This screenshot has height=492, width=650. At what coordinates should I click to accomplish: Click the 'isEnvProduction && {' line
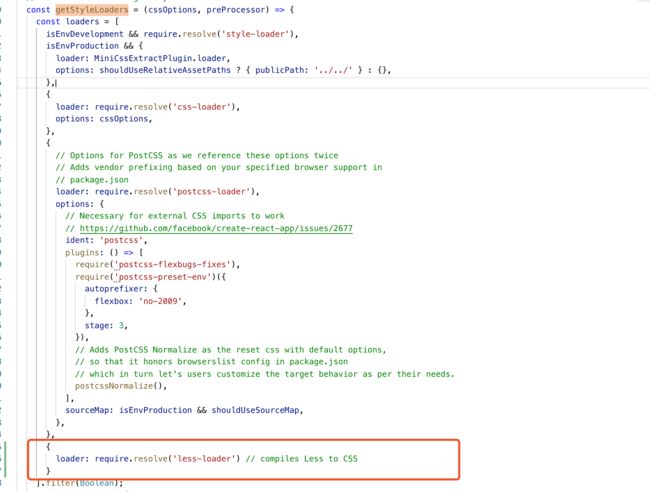94,46
